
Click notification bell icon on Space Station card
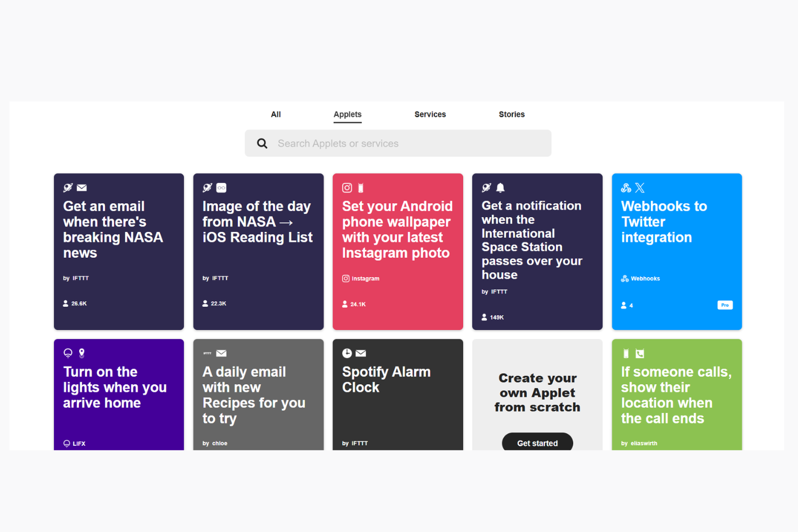500,188
